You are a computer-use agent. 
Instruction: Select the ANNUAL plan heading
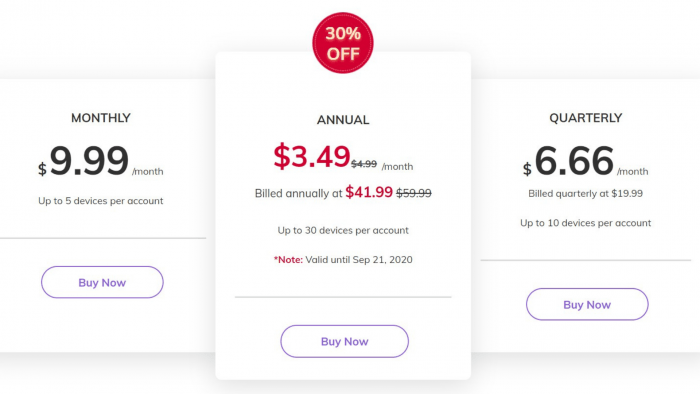(x=343, y=120)
